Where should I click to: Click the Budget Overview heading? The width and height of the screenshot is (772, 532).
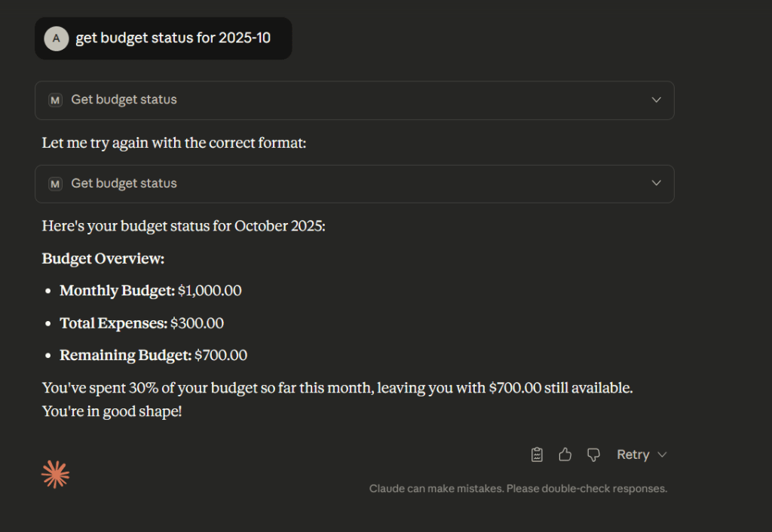(103, 258)
